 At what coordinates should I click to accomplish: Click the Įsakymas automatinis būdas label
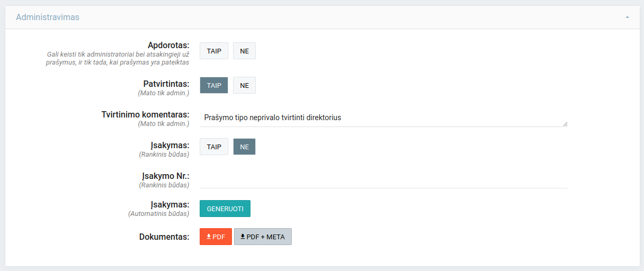(x=169, y=204)
